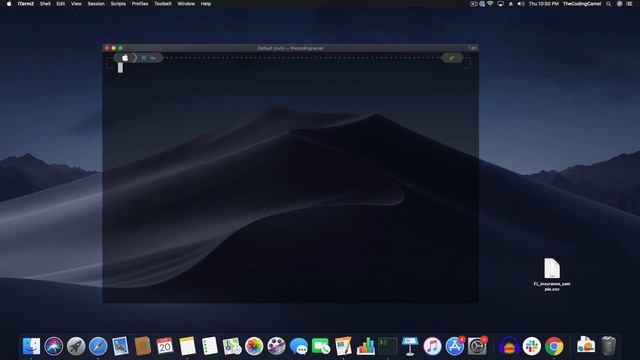
Task: Select FL_insurance_sample.csv file on desktop
Action: 552,274
